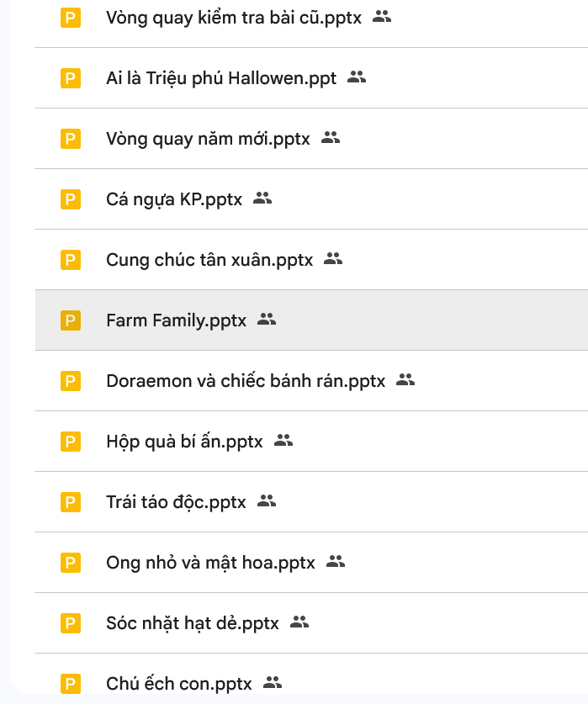The width and height of the screenshot is (588, 704).
Task: Click the shared icon next to Doraemon và chiếc bánh rán.pptx
Action: pos(405,380)
